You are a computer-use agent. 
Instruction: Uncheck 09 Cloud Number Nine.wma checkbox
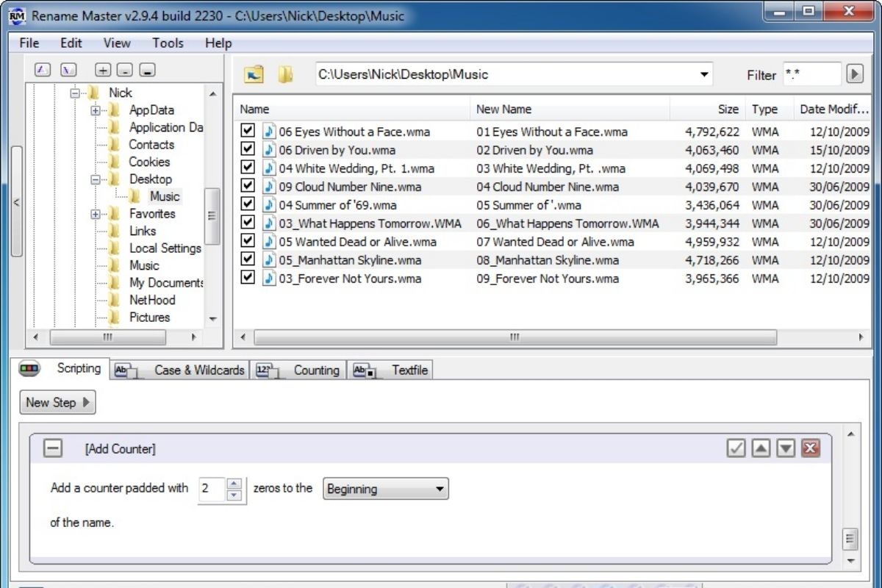coord(248,187)
